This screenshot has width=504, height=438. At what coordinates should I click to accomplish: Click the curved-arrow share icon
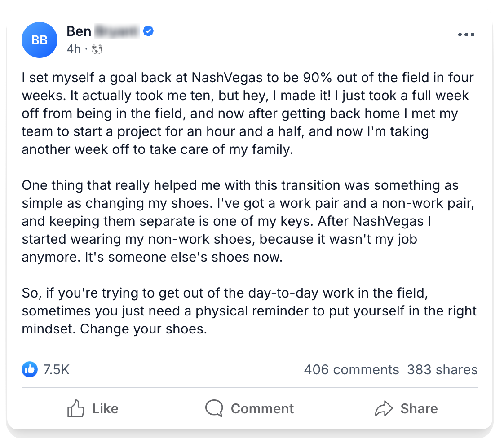[383, 409]
